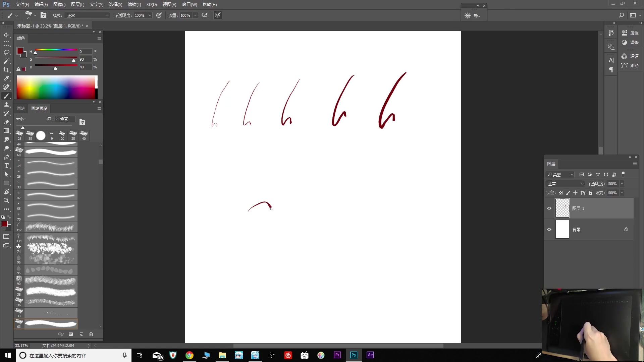Select the Zoom tool
The image size is (644, 362).
(6, 200)
